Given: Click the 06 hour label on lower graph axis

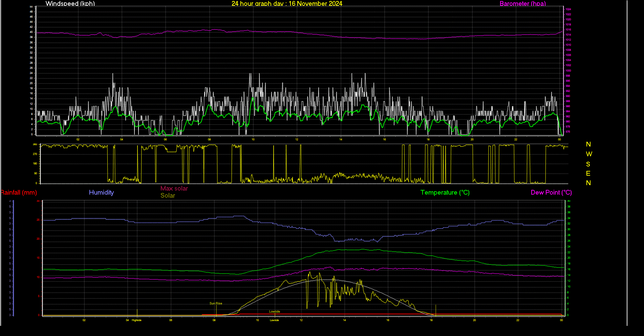Looking at the screenshot, I should tap(171, 320).
